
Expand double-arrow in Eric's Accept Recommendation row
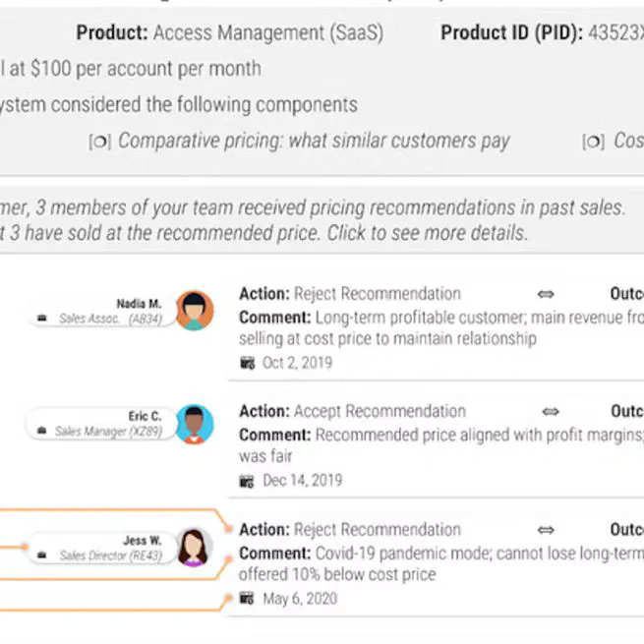[x=551, y=412]
